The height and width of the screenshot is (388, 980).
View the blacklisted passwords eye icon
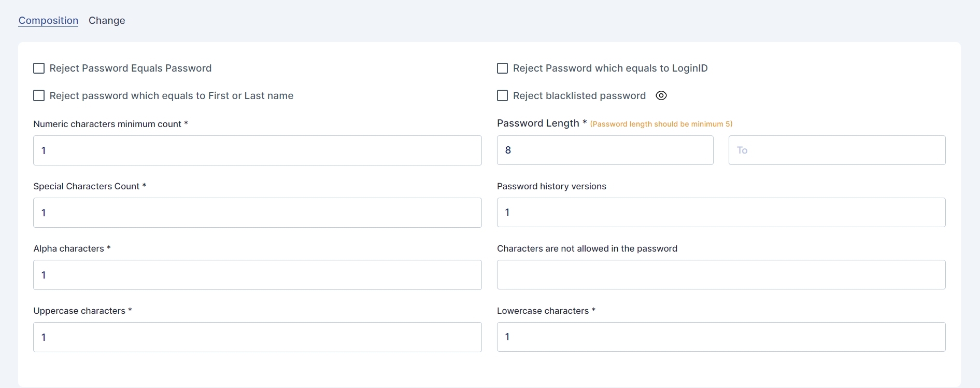click(x=661, y=95)
